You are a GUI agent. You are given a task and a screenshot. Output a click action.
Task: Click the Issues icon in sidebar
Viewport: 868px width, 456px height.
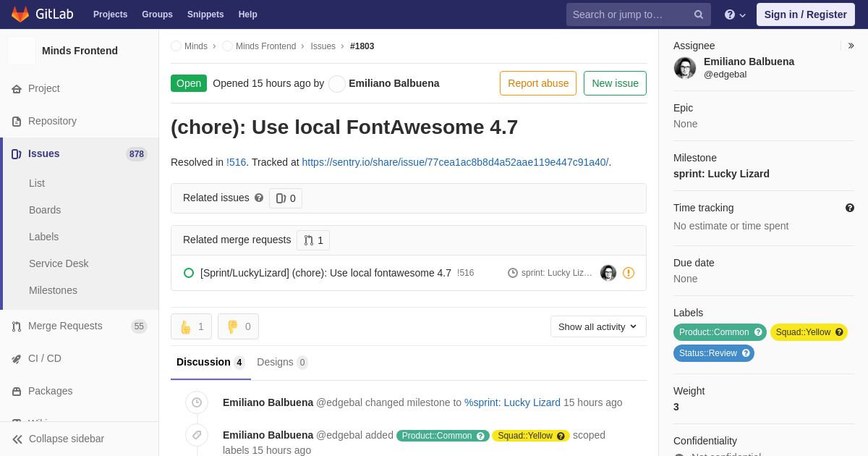coord(17,153)
